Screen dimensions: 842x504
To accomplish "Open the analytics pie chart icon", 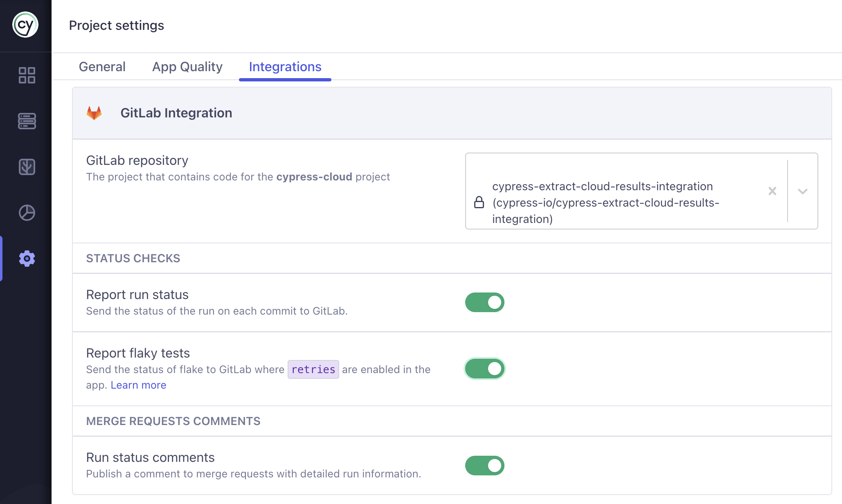I will tap(27, 213).
